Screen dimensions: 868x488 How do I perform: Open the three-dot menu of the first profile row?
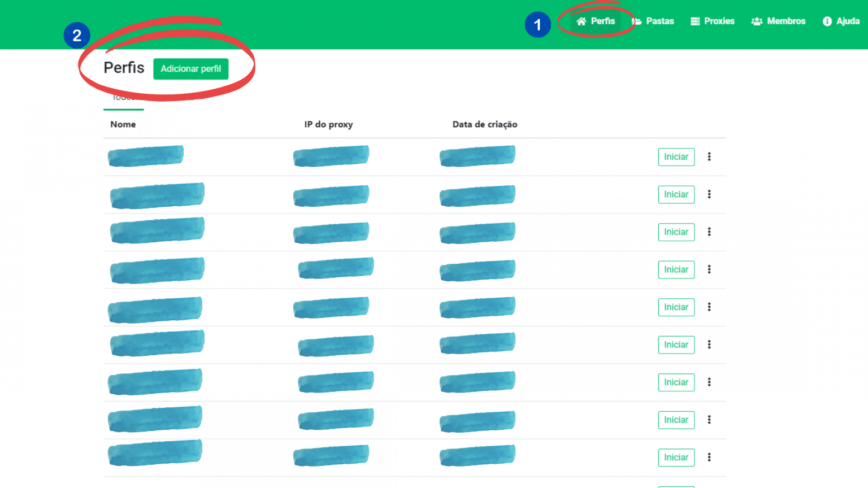click(x=709, y=156)
